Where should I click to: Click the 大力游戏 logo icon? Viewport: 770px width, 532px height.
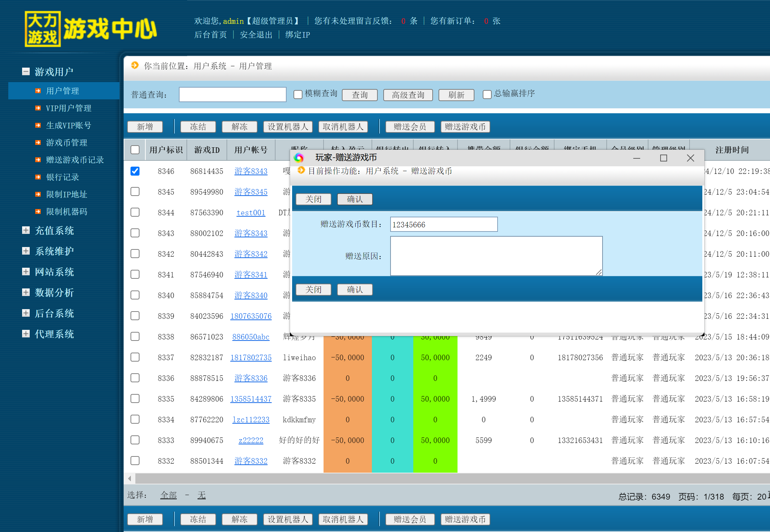pos(42,29)
